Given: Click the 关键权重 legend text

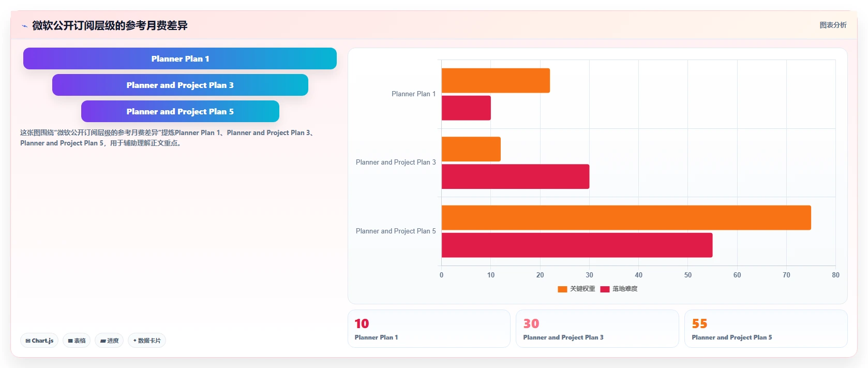Looking at the screenshot, I should [x=582, y=289].
